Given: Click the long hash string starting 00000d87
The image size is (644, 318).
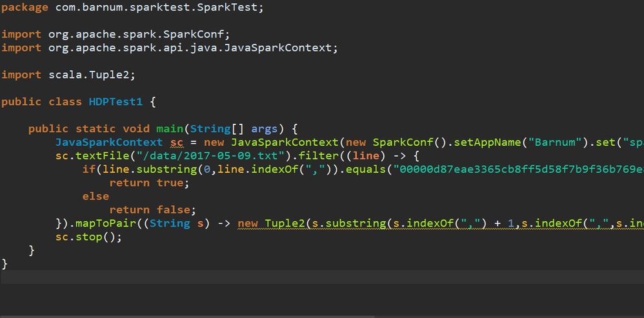Looking at the screenshot, I should pos(519,170).
